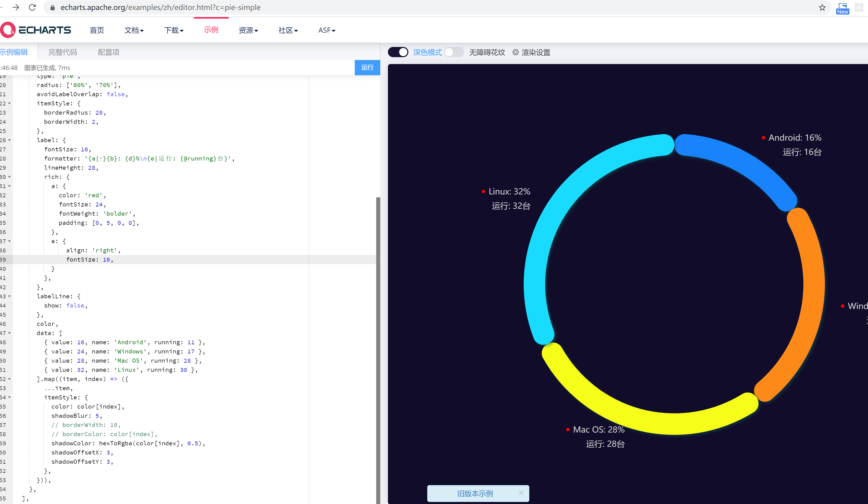Open 渲染设置 via the gear icon
The width and height of the screenshot is (868, 504).
(515, 52)
